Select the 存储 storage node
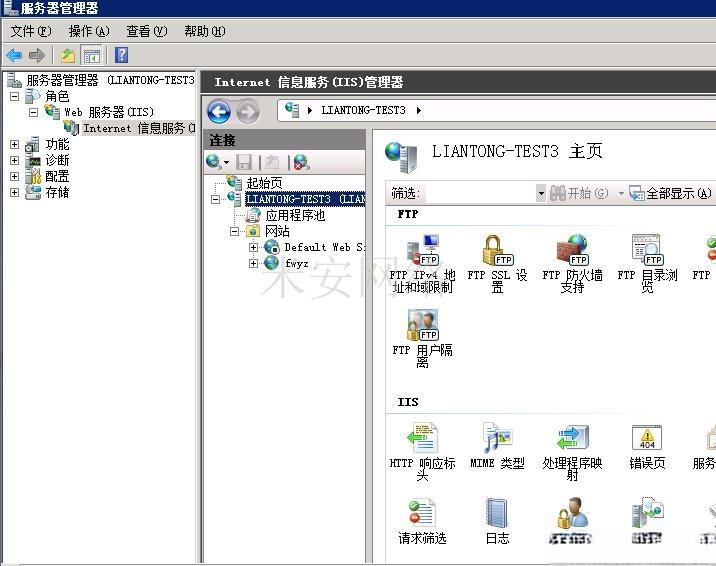The height and width of the screenshot is (566, 716). point(57,193)
